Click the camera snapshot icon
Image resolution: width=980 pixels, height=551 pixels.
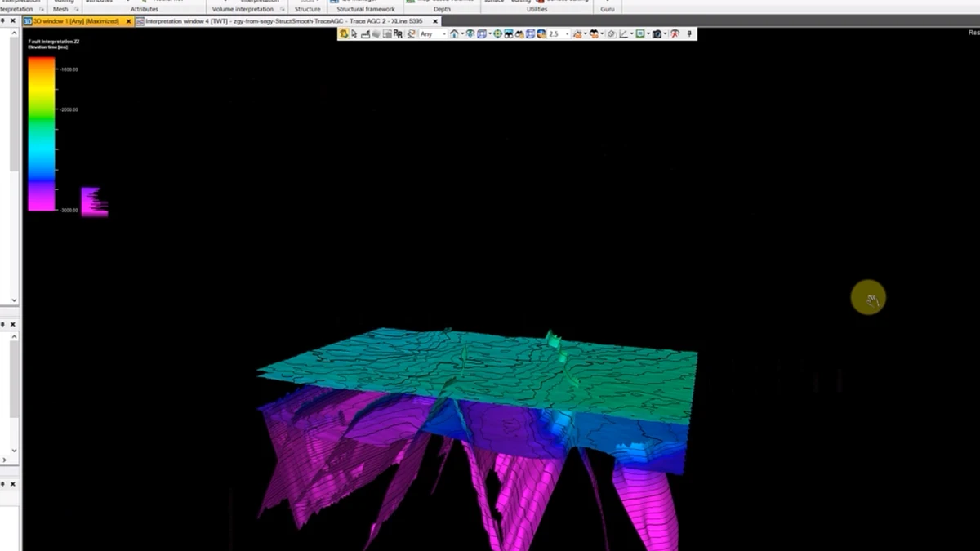click(657, 34)
